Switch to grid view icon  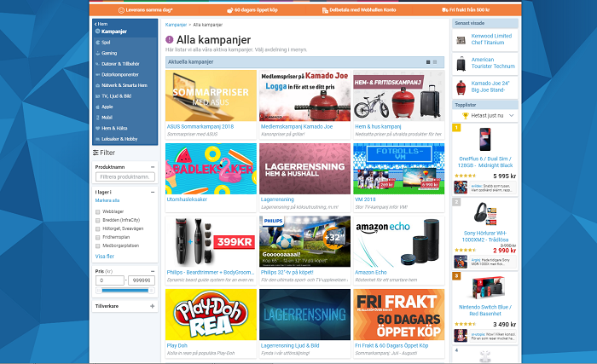(x=427, y=62)
